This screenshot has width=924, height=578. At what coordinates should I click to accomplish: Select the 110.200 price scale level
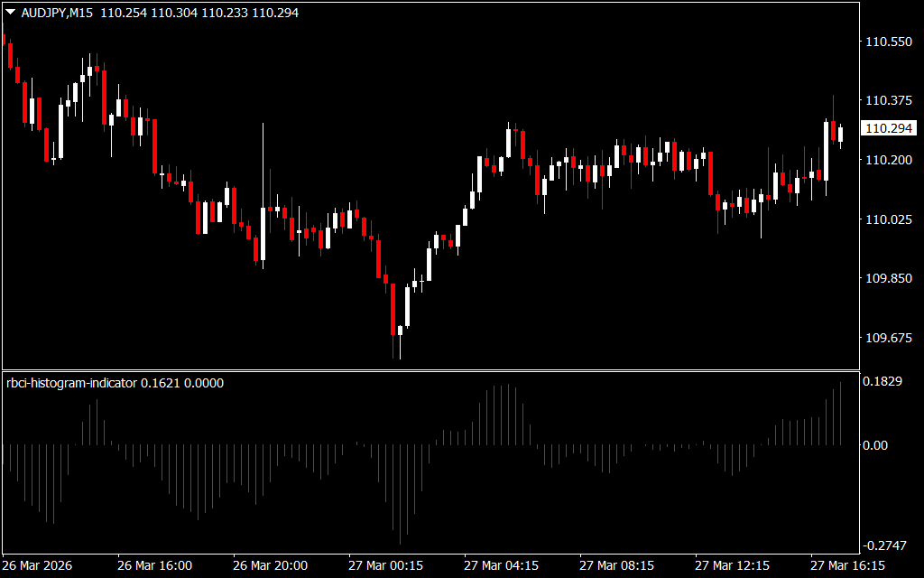coord(889,160)
